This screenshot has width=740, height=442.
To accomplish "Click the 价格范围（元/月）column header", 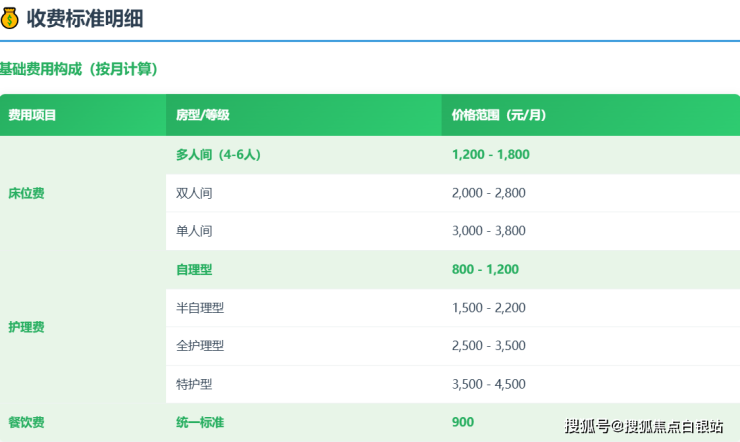I will (x=499, y=115).
